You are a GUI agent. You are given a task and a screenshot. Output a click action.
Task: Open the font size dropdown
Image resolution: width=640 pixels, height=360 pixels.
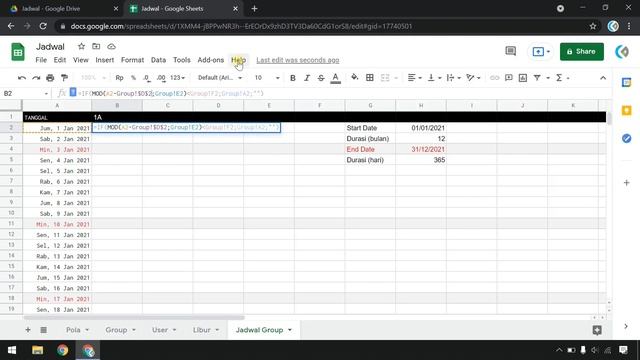pos(267,78)
